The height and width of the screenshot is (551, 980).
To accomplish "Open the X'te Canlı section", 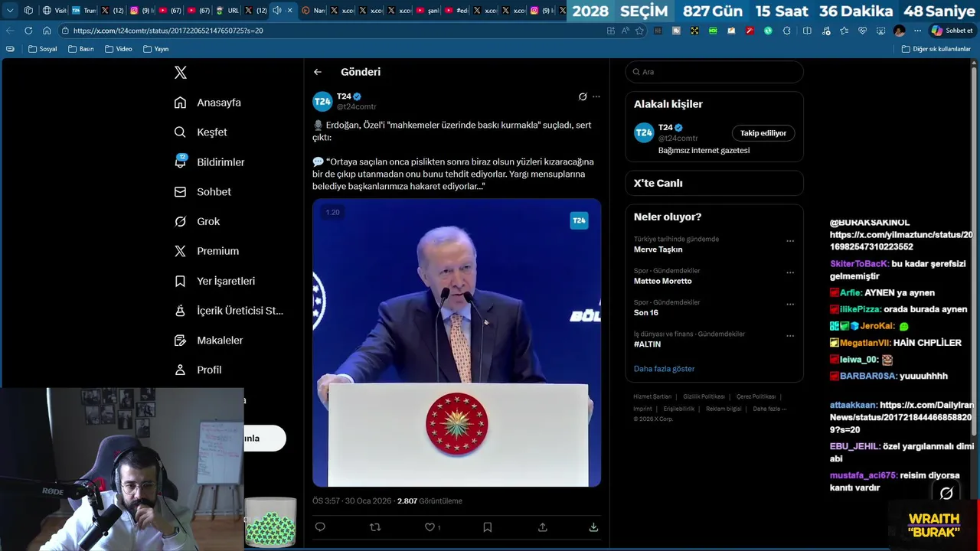I will click(x=714, y=183).
